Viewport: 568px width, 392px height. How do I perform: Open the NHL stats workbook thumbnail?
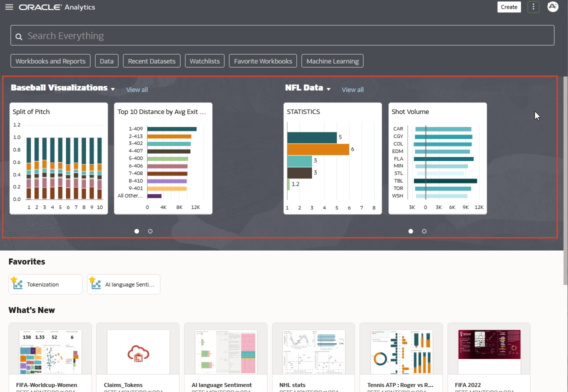(313, 352)
